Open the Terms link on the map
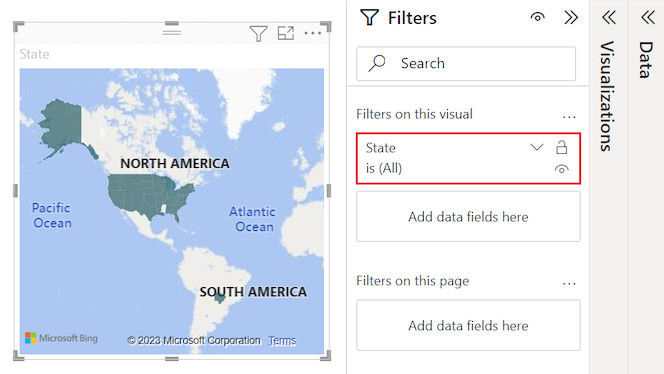The width and height of the screenshot is (664, 374). pos(282,341)
